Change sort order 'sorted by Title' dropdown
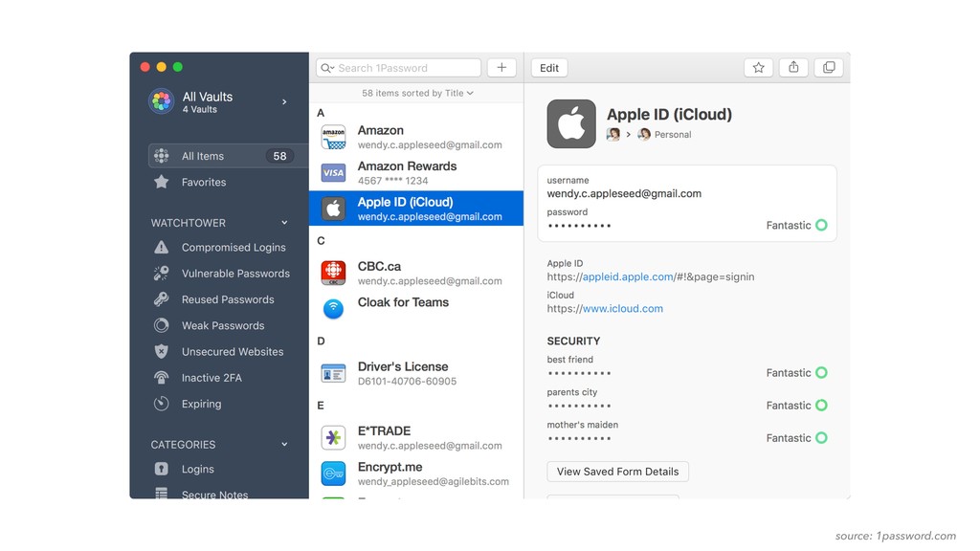The height and width of the screenshot is (551, 980). tap(417, 93)
